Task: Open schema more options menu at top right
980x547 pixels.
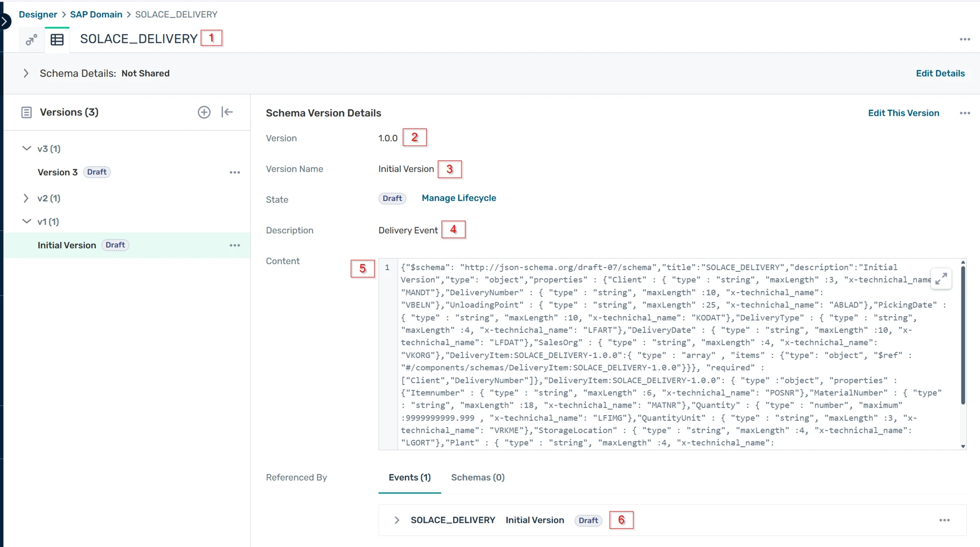Action: (965, 39)
